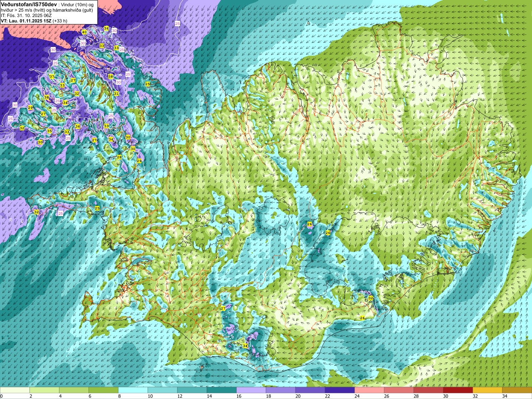Image resolution: width=532 pixels, height=399 pixels.
Task: Click the legend scale label '20'
Action: (x=298, y=396)
